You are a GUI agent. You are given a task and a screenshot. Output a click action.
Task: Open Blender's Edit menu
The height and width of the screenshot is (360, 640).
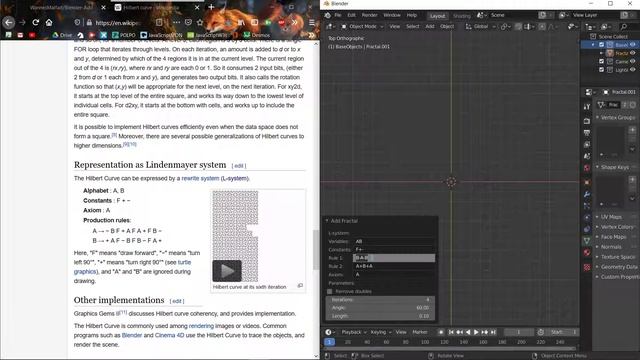(351, 16)
